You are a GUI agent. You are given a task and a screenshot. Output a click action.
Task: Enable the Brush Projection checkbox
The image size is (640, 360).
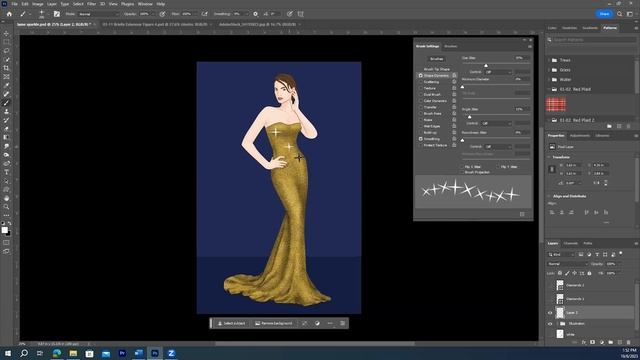point(462,172)
